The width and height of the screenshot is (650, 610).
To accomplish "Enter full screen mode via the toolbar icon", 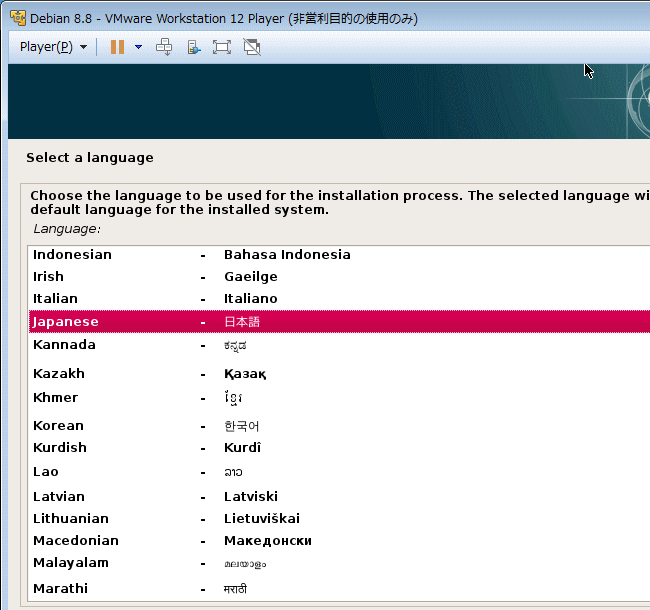I will coord(222,47).
